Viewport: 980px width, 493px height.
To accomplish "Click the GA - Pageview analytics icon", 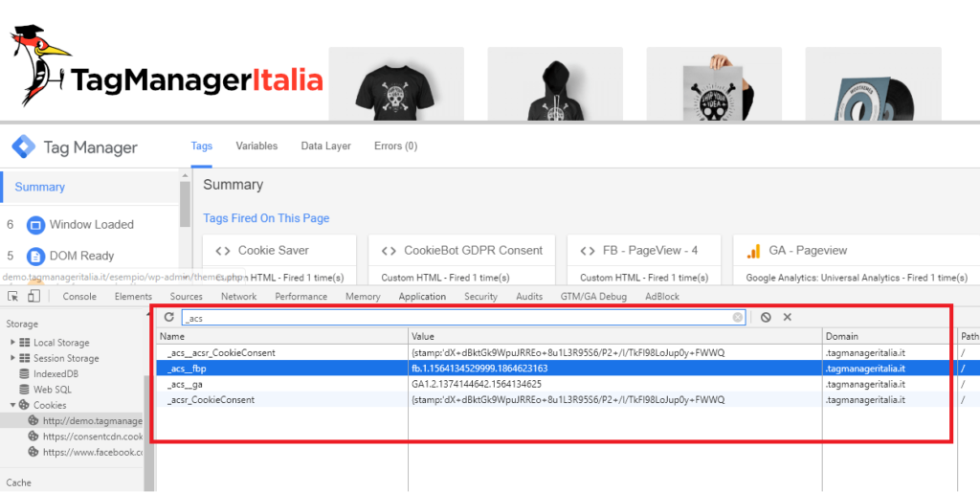I will tap(754, 251).
